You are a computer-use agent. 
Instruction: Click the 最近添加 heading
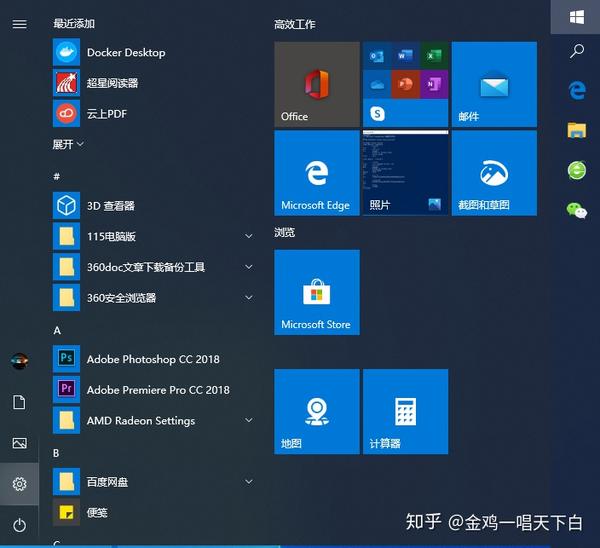[74, 24]
